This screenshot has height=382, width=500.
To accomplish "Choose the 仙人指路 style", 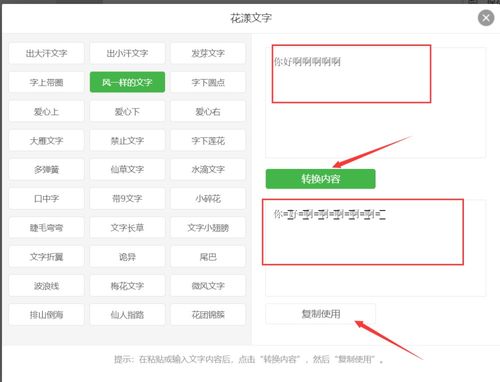I will pyautogui.click(x=127, y=314).
